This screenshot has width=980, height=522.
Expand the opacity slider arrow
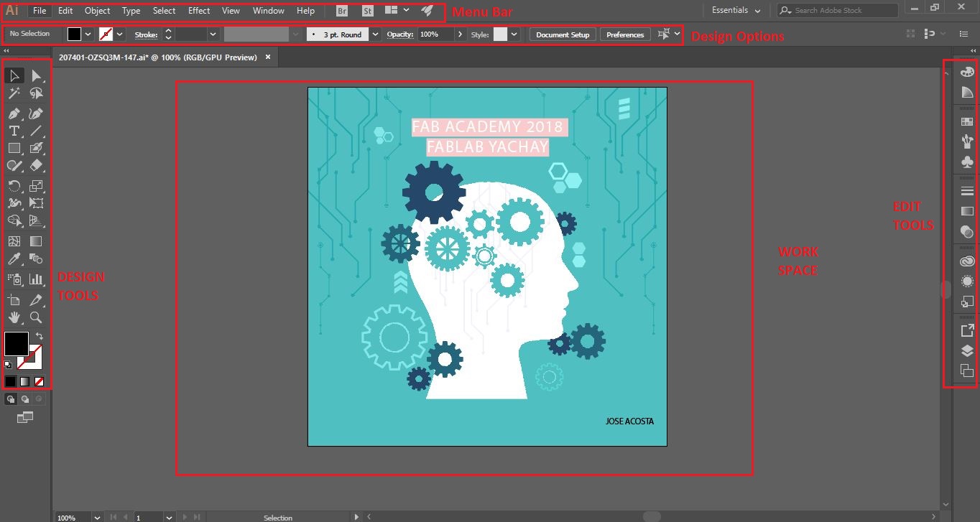(x=461, y=34)
